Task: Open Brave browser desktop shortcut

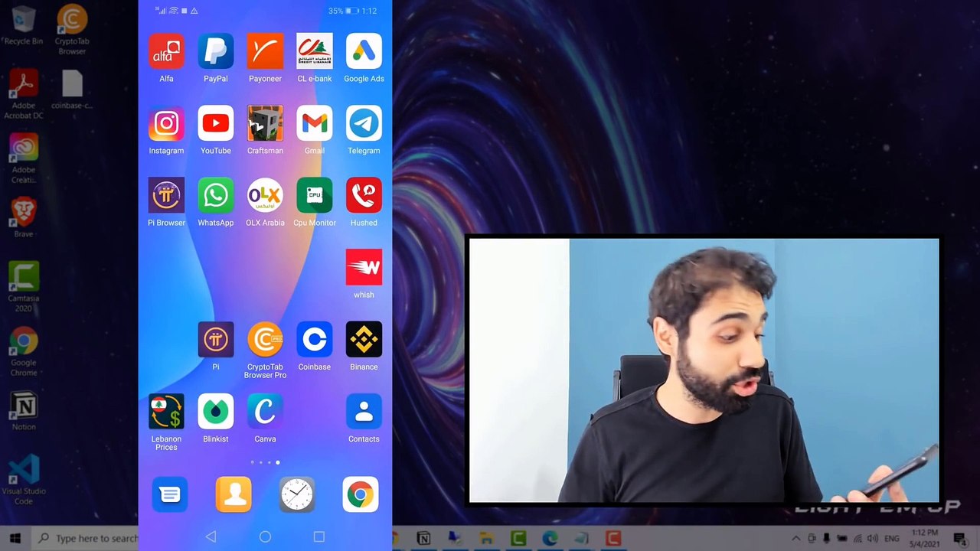Action: click(24, 218)
